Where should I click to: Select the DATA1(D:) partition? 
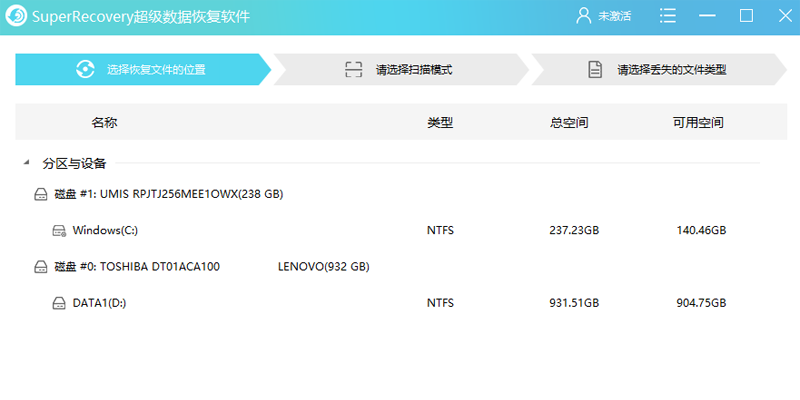tap(99, 303)
